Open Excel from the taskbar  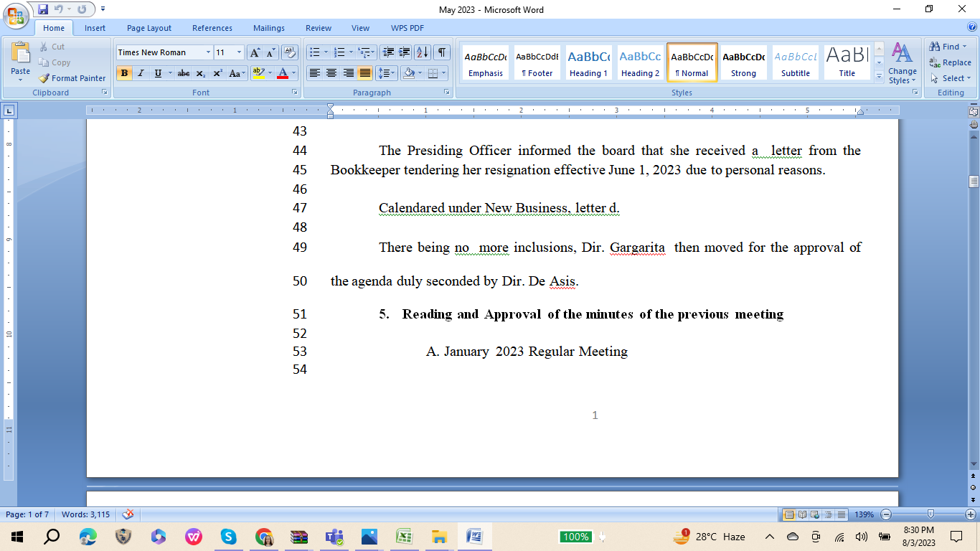click(x=404, y=537)
